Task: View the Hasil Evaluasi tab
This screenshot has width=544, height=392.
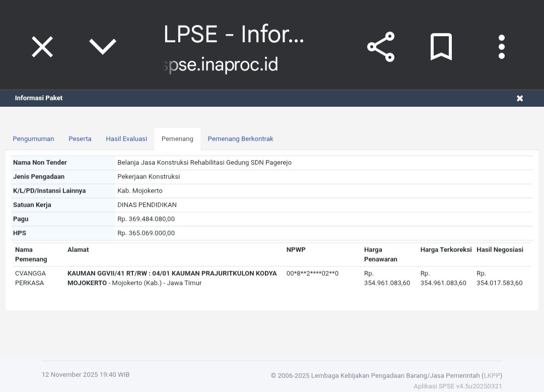Action: pos(126,139)
